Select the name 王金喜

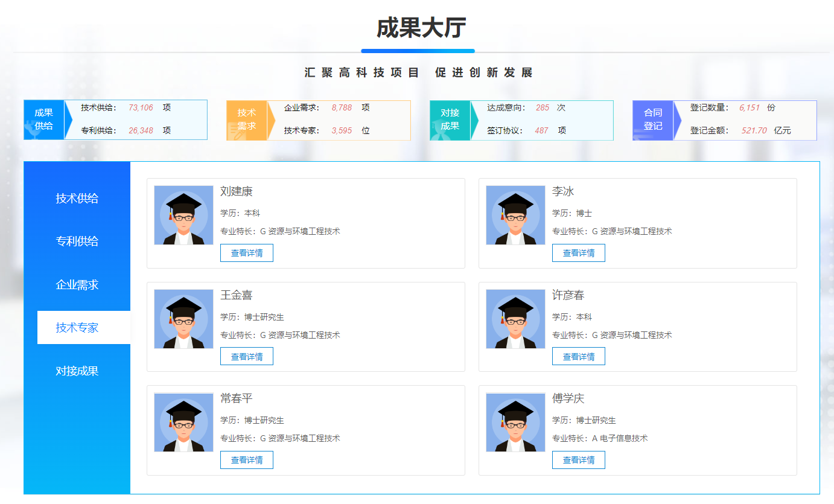(237, 295)
